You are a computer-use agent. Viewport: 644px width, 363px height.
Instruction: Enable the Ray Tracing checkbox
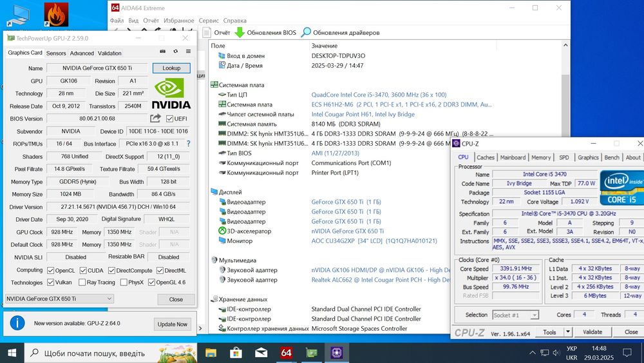tap(82, 282)
